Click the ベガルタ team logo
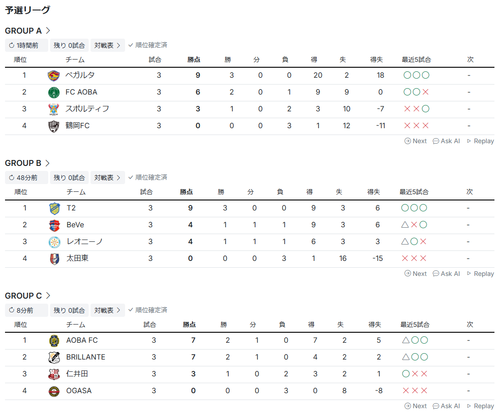Image resolution: width=504 pixels, height=420 pixels. 54,75
